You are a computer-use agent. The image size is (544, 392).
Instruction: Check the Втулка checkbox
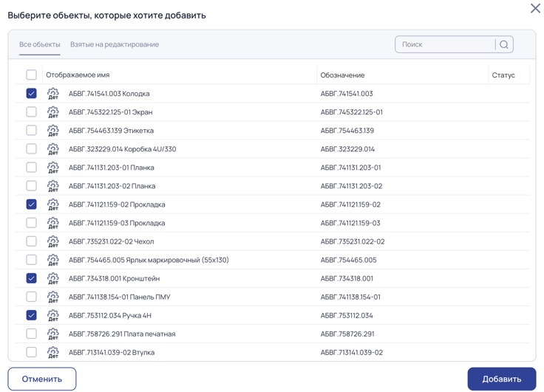(31, 352)
